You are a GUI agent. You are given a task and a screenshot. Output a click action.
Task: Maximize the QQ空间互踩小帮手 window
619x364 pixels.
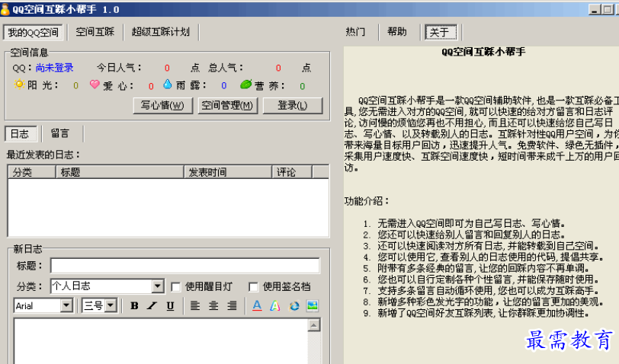click(607, 9)
